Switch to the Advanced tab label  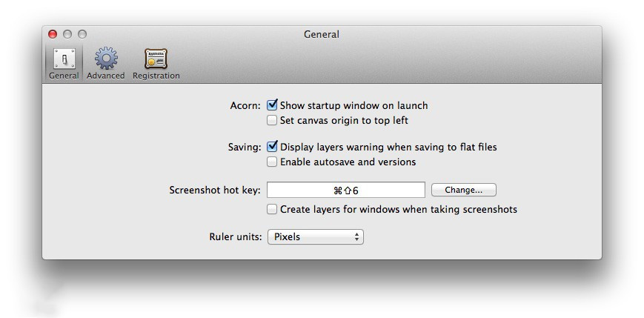pos(105,76)
